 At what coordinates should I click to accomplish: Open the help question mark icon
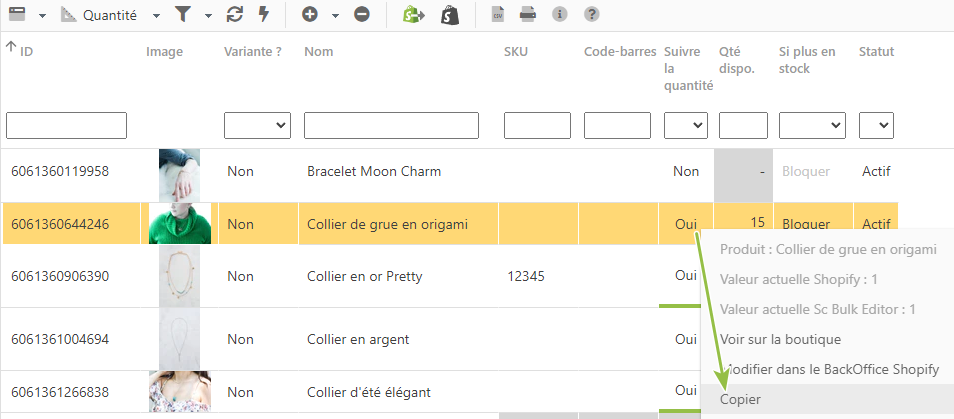point(591,15)
